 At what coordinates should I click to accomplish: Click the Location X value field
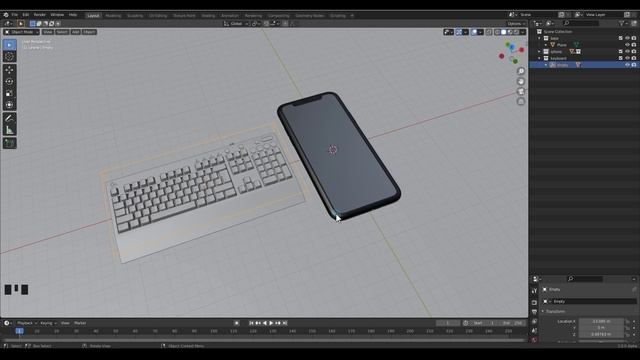coord(601,321)
